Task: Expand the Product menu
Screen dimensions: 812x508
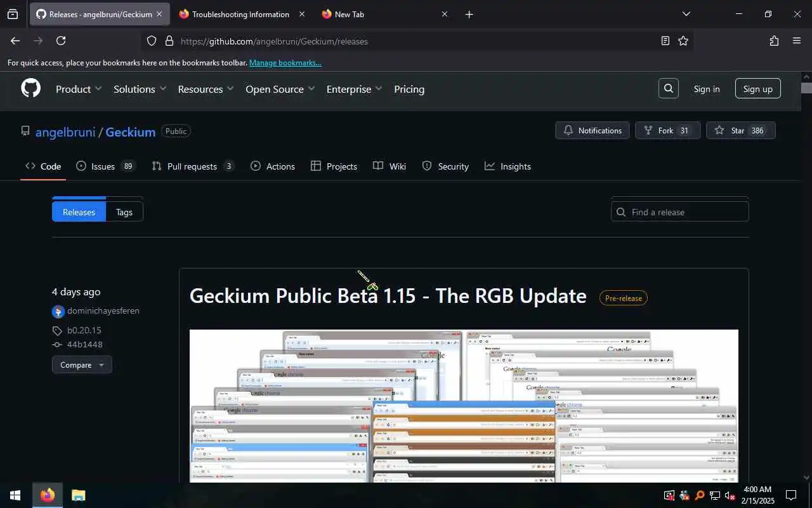Action: [x=79, y=89]
